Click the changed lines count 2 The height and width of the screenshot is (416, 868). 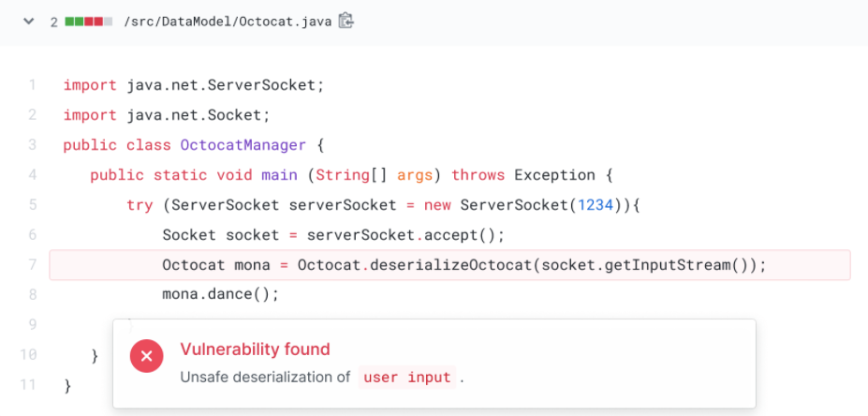[x=54, y=21]
